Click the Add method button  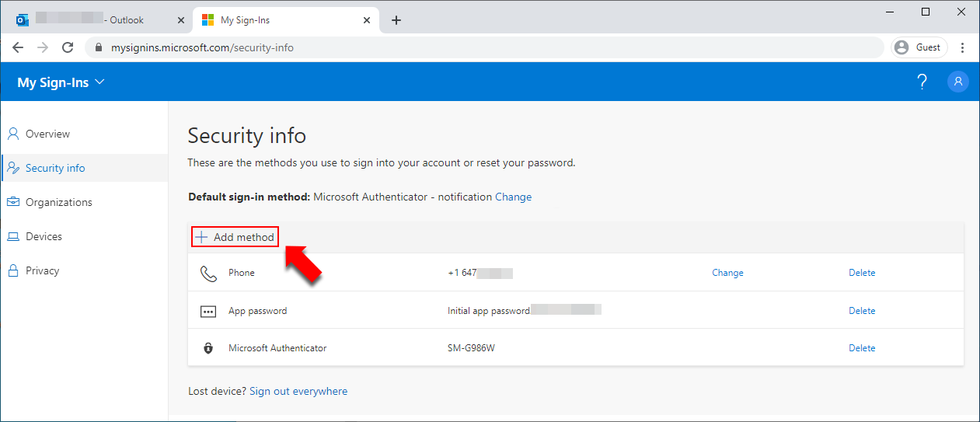235,237
